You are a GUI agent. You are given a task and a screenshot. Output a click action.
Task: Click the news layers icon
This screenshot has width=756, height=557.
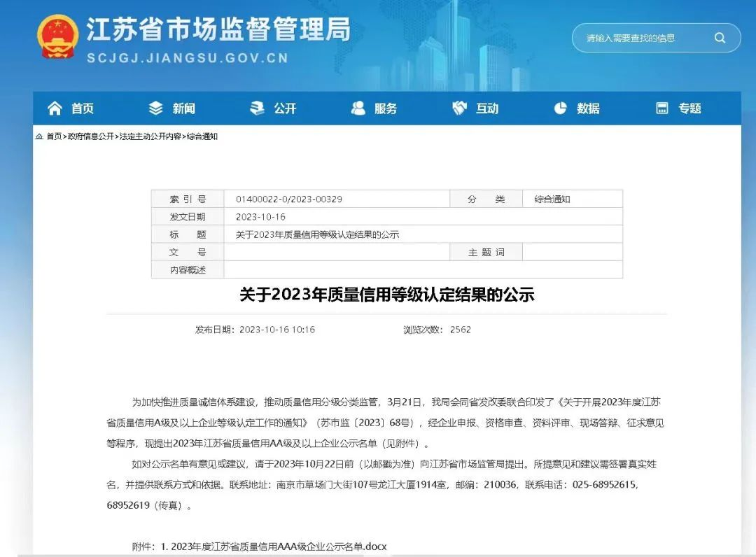[x=155, y=108]
